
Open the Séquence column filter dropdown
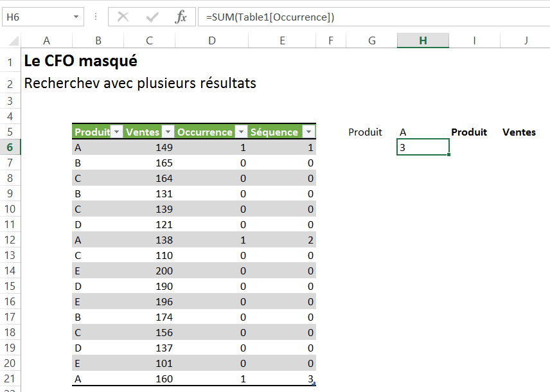(x=308, y=132)
